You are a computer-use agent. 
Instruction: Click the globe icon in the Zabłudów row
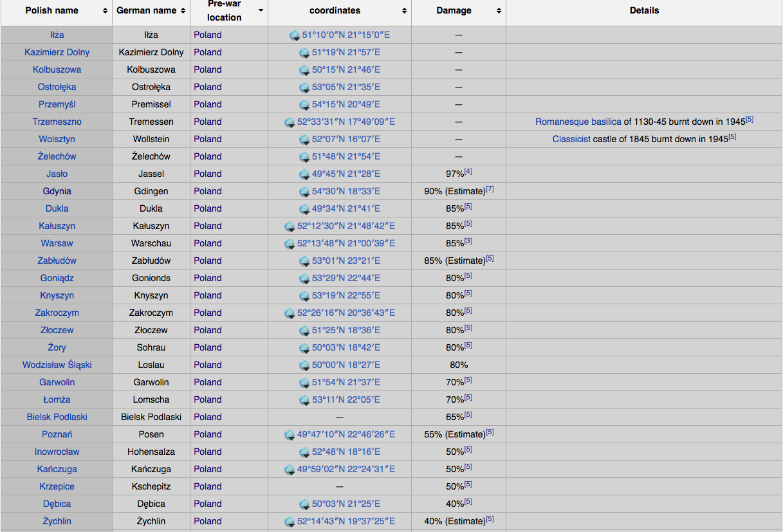tap(304, 261)
